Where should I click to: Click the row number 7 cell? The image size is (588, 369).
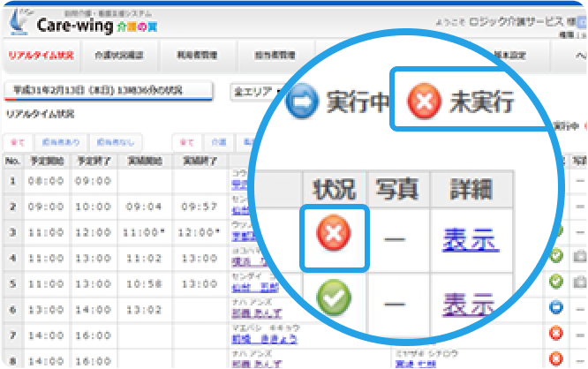tap(13, 335)
